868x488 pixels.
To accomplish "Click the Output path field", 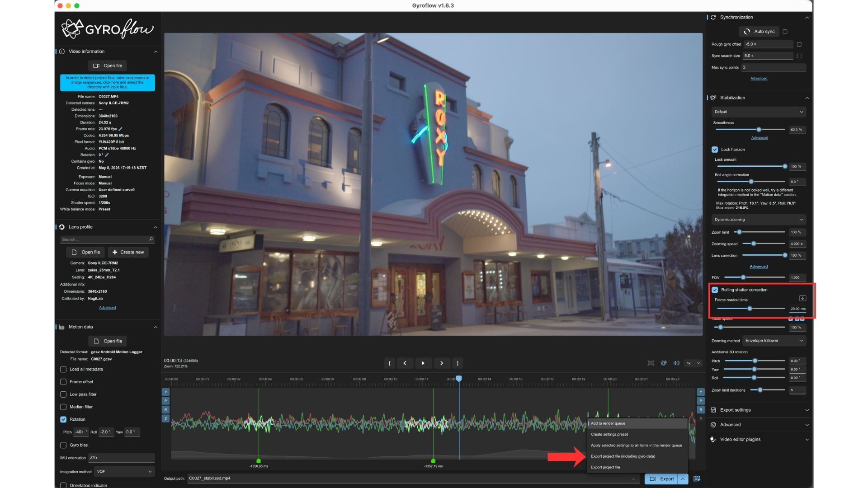I will click(x=413, y=479).
